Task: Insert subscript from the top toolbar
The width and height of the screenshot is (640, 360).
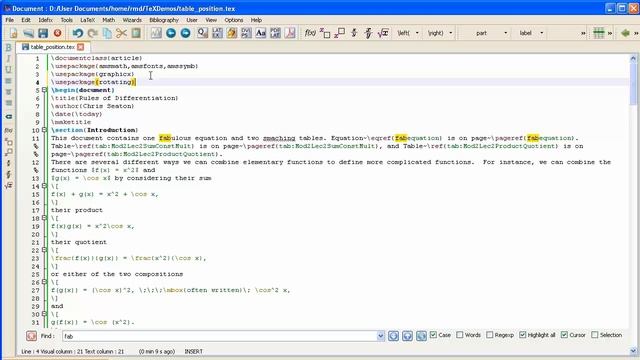Action: tap(325, 33)
